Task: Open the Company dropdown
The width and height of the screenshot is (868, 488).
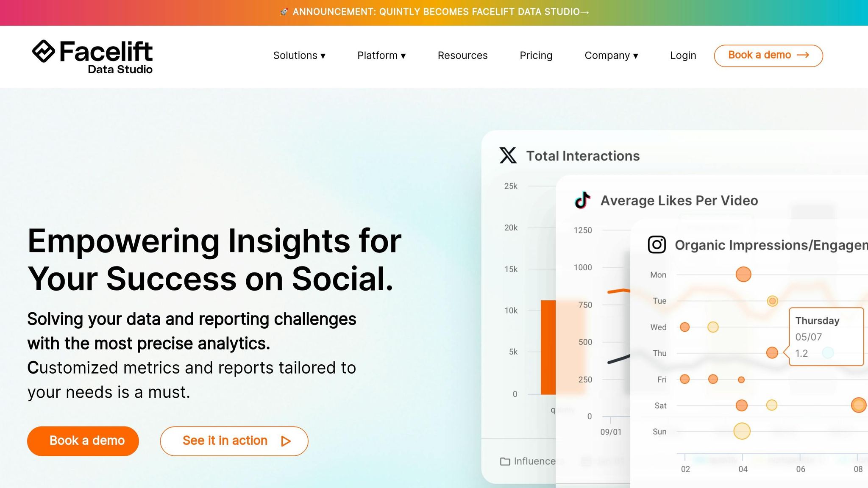Action: tap(611, 55)
